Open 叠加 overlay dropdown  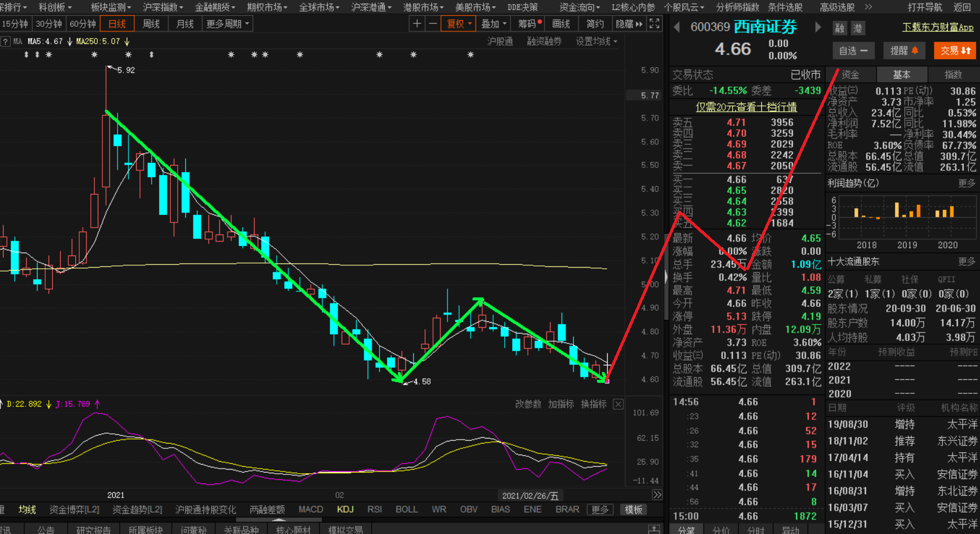point(494,24)
